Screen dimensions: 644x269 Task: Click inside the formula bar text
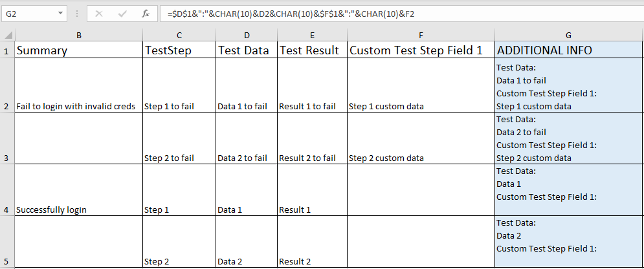pos(388,13)
